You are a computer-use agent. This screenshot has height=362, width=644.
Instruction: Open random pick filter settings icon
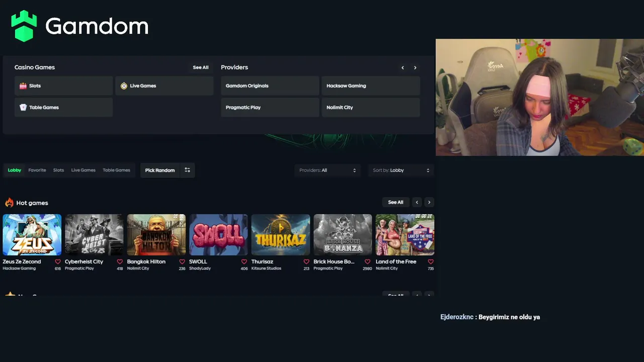[x=187, y=170]
